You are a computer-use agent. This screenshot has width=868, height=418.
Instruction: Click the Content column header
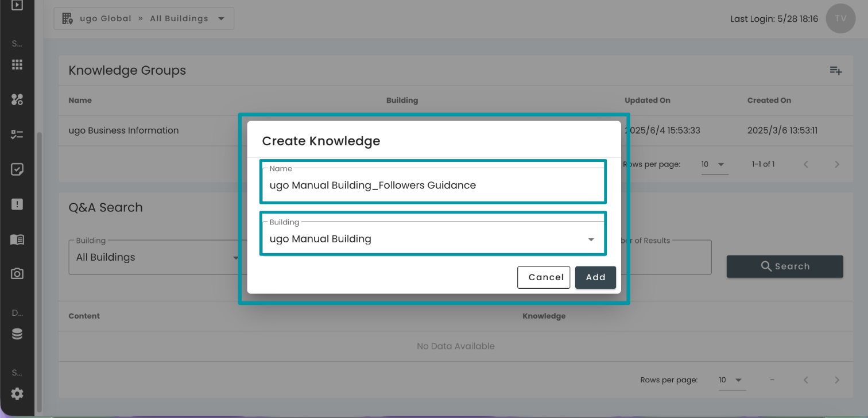[84, 316]
